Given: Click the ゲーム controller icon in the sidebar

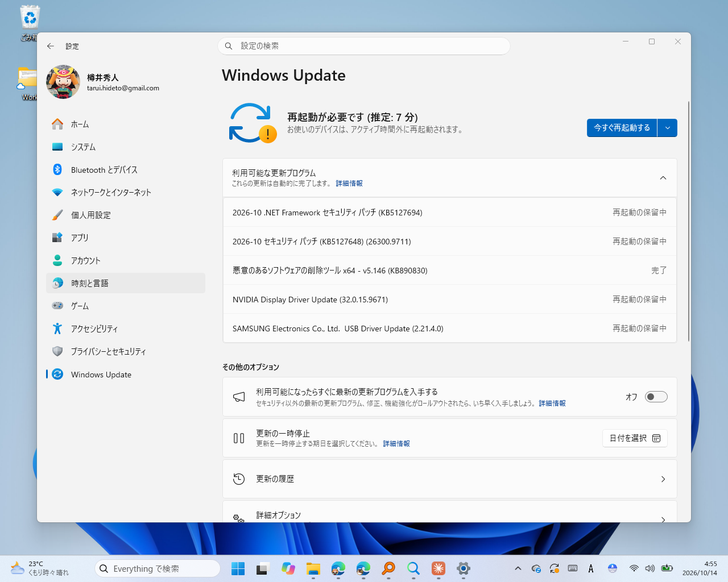Looking at the screenshot, I should click(x=57, y=306).
